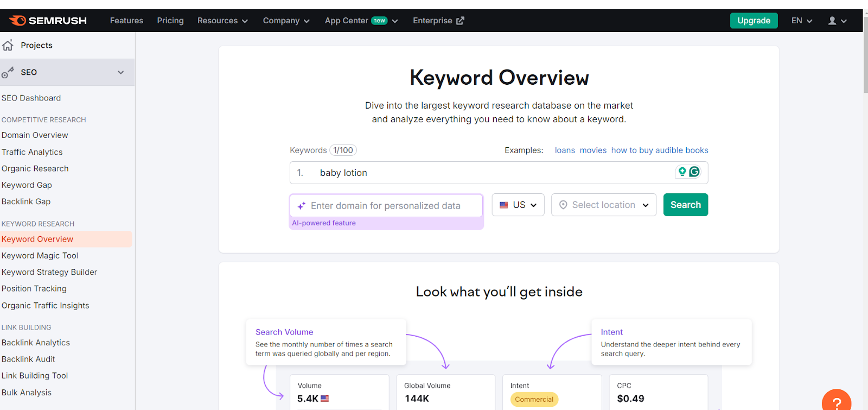Open the App Center dropdown

click(361, 21)
